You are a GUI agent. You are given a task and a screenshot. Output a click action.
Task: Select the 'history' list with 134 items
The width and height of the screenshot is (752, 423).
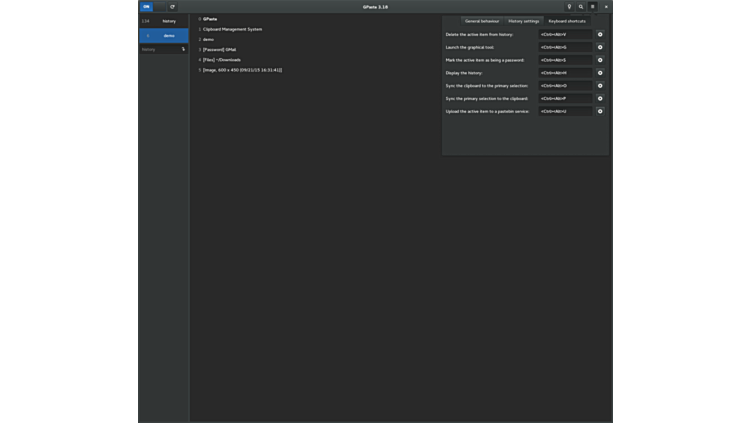(x=164, y=21)
